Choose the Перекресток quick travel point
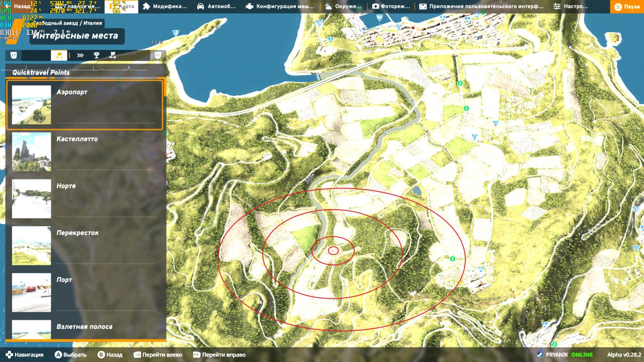644x362 pixels. point(85,246)
